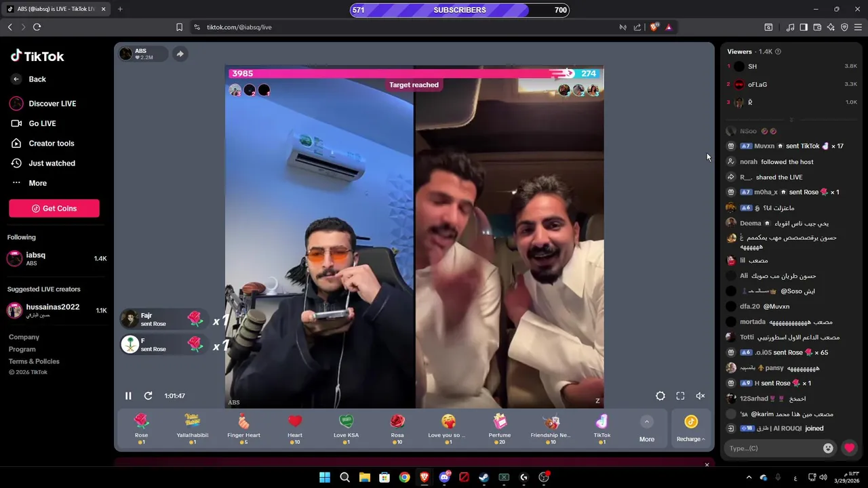
Task: Pause the live stream
Action: [128, 396]
